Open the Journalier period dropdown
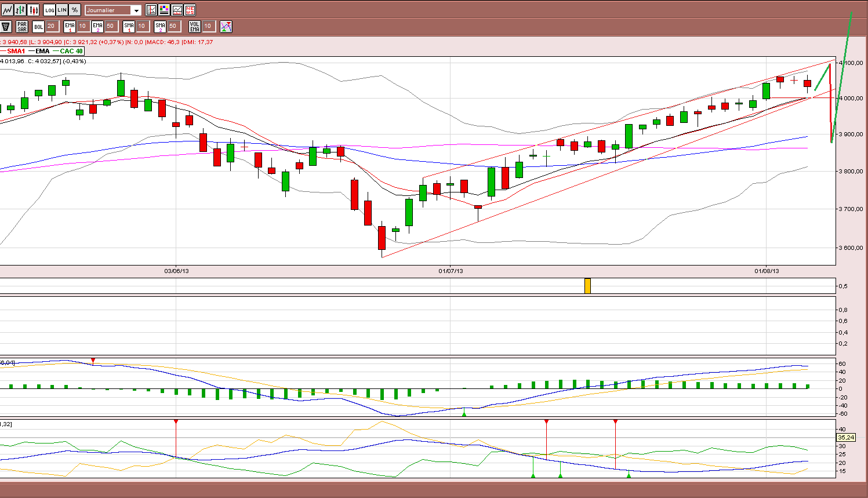The width and height of the screenshot is (868, 498). point(113,10)
